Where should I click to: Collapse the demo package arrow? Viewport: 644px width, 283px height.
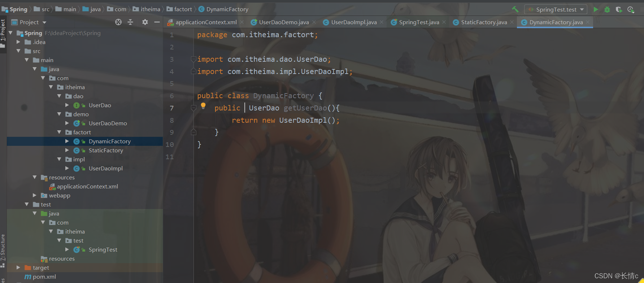point(59,114)
